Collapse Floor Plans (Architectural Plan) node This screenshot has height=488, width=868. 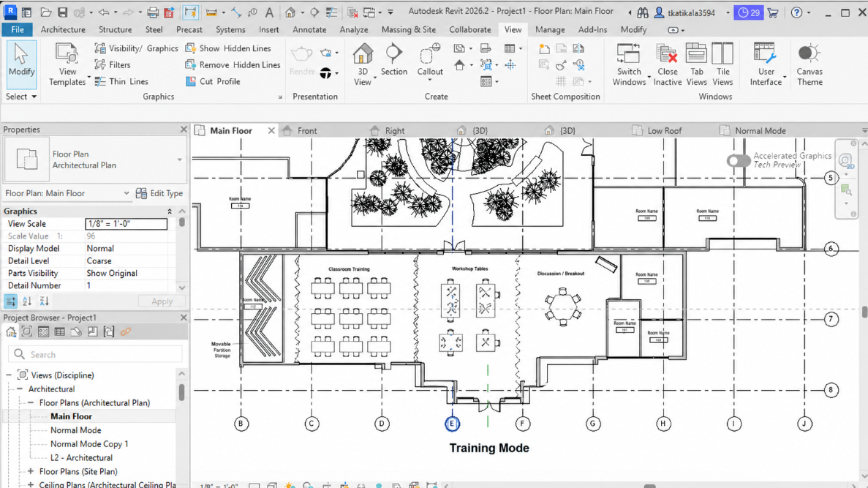[31, 402]
